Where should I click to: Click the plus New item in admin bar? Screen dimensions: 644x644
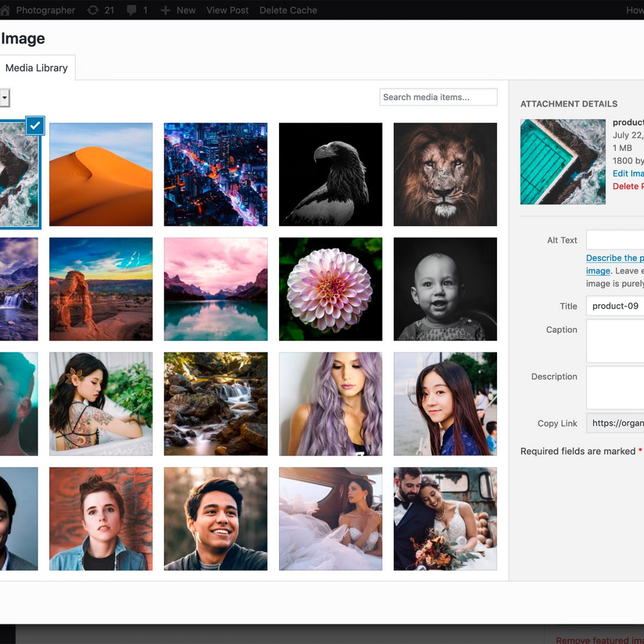click(178, 10)
